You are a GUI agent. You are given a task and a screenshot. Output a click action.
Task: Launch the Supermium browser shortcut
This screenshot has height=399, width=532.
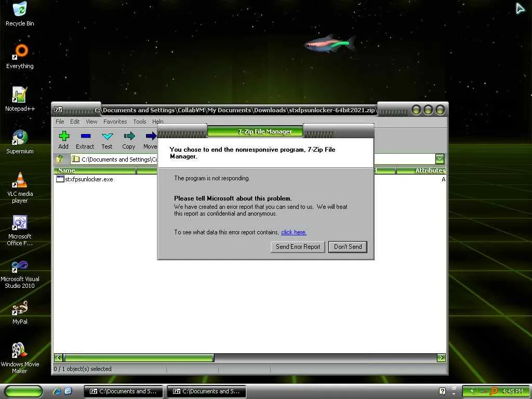(20, 142)
